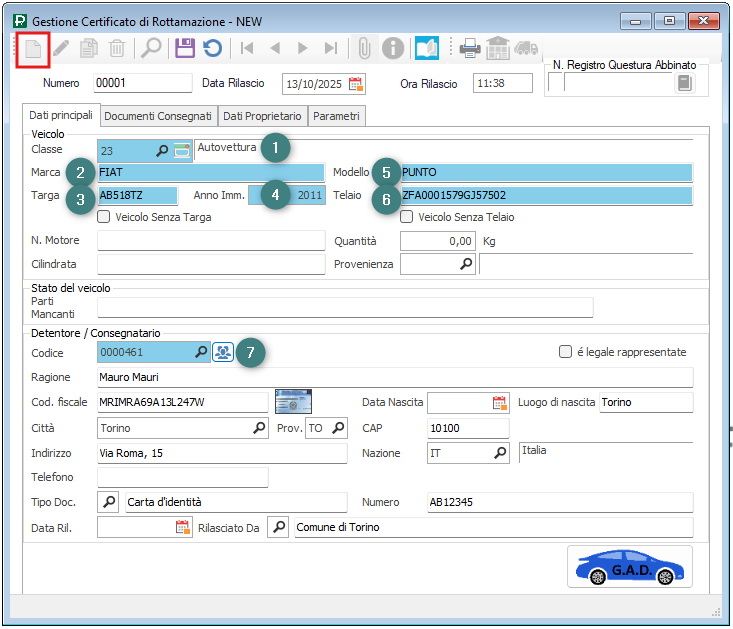The height and width of the screenshot is (629, 733).
Task: Switch to Documenti Consegnati tab
Action: pos(158,116)
